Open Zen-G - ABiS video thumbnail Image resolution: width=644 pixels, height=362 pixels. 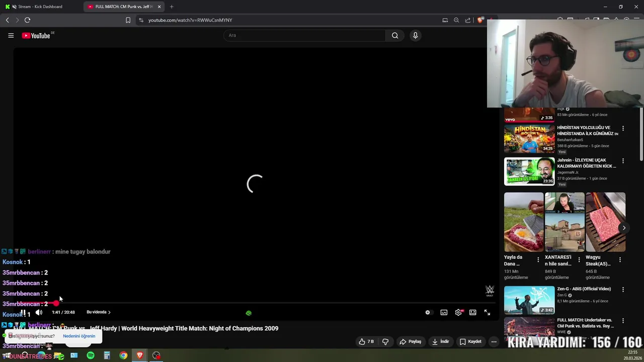click(529, 300)
